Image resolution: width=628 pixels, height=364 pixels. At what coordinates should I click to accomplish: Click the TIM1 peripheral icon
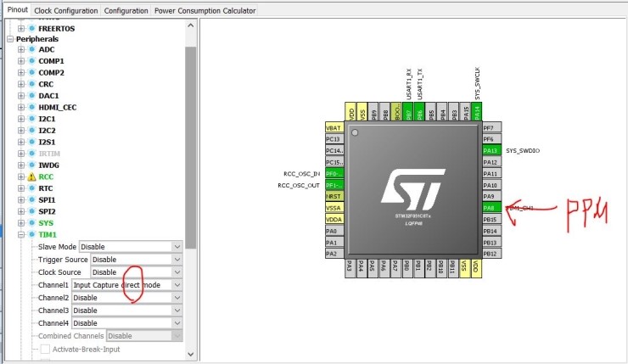(x=31, y=235)
